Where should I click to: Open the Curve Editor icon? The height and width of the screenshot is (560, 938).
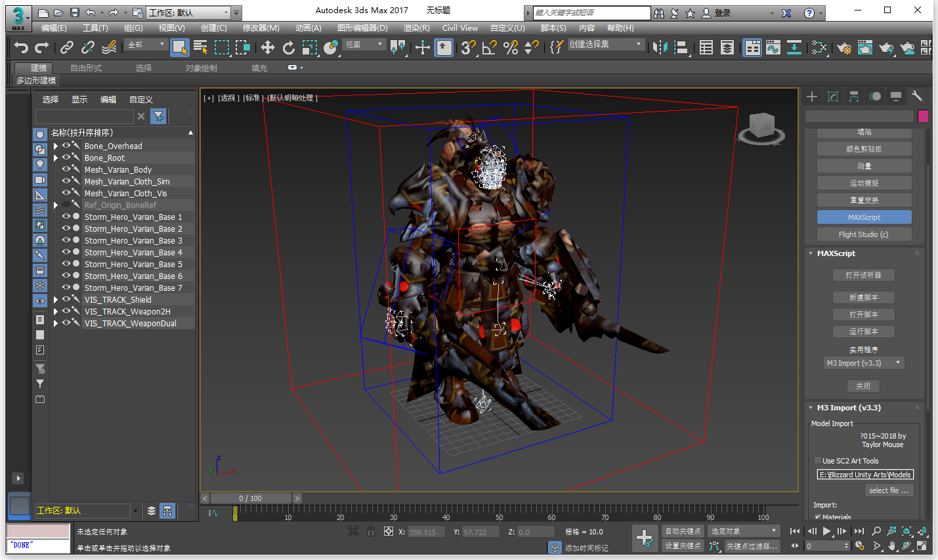(773, 47)
